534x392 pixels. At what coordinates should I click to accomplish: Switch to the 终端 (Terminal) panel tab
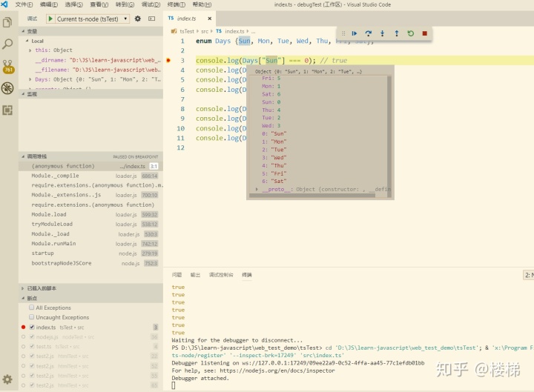pos(246,275)
